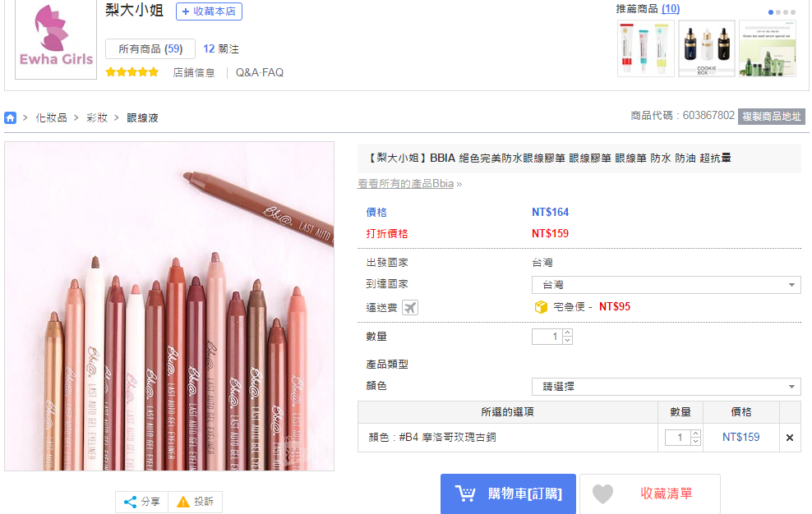The height and width of the screenshot is (514, 812).
Task: Click the eyeliner pencils product image
Action: (169, 306)
